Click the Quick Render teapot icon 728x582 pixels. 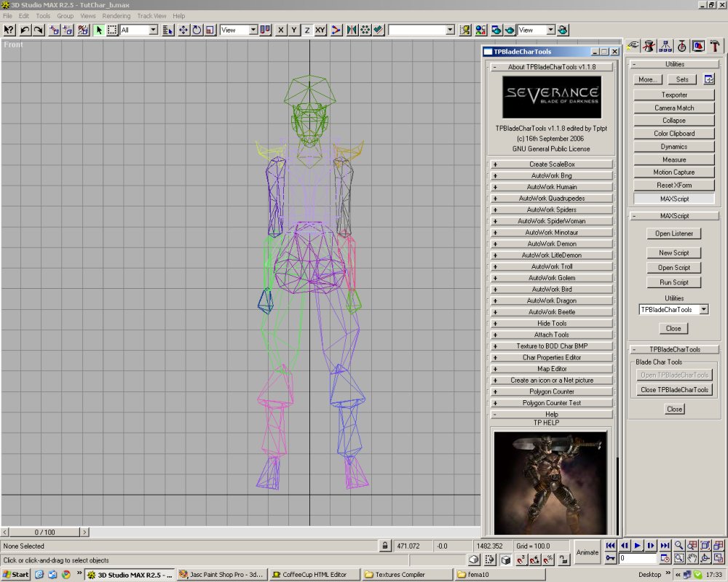tap(510, 30)
